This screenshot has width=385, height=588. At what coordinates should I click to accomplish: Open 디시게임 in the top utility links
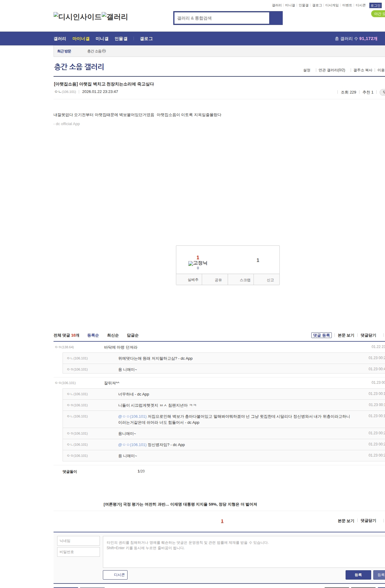(x=332, y=5)
